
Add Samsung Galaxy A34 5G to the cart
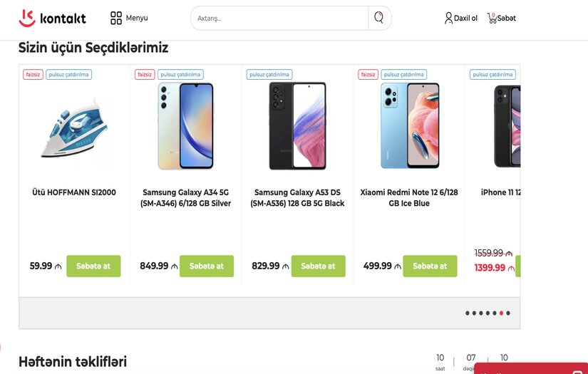[206, 266]
